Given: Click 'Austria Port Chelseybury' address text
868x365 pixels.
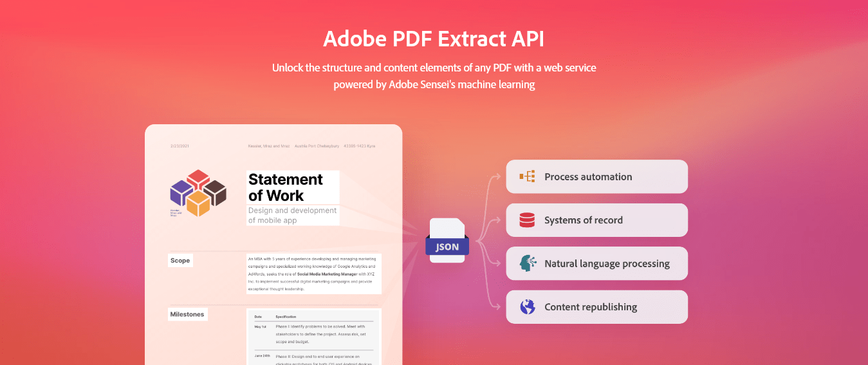Looking at the screenshot, I should 316,146.
